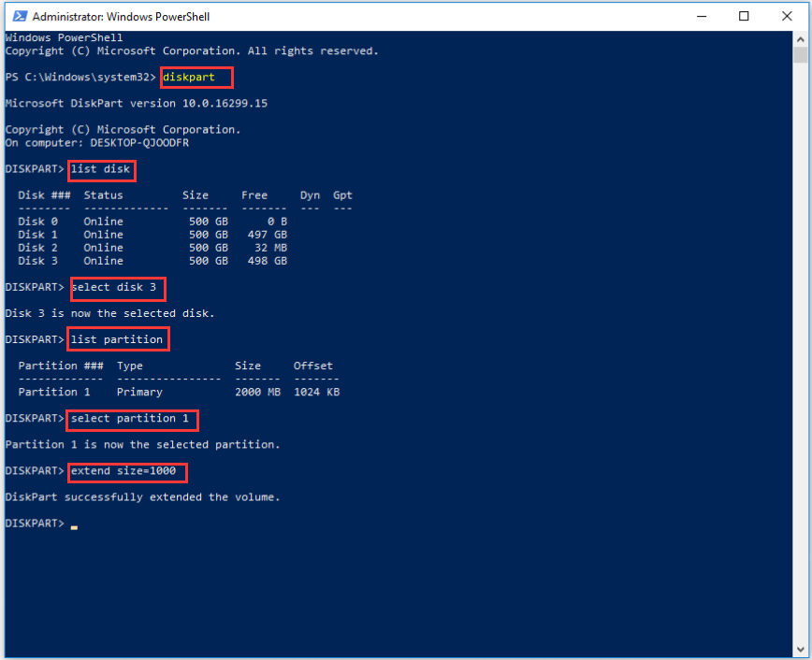Click the '0 B' free value
The image size is (812, 660).
click(x=277, y=222)
